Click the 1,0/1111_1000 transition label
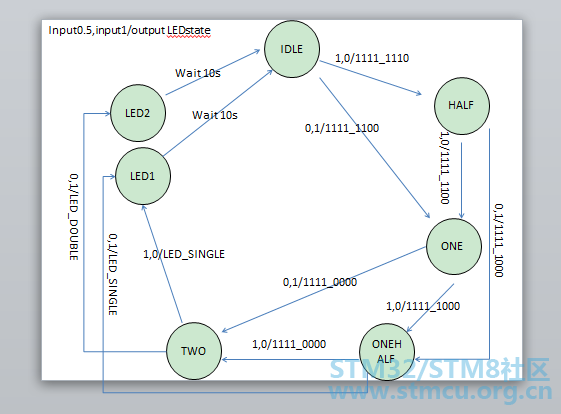Viewport: 561px width, 414px height. tap(423, 306)
